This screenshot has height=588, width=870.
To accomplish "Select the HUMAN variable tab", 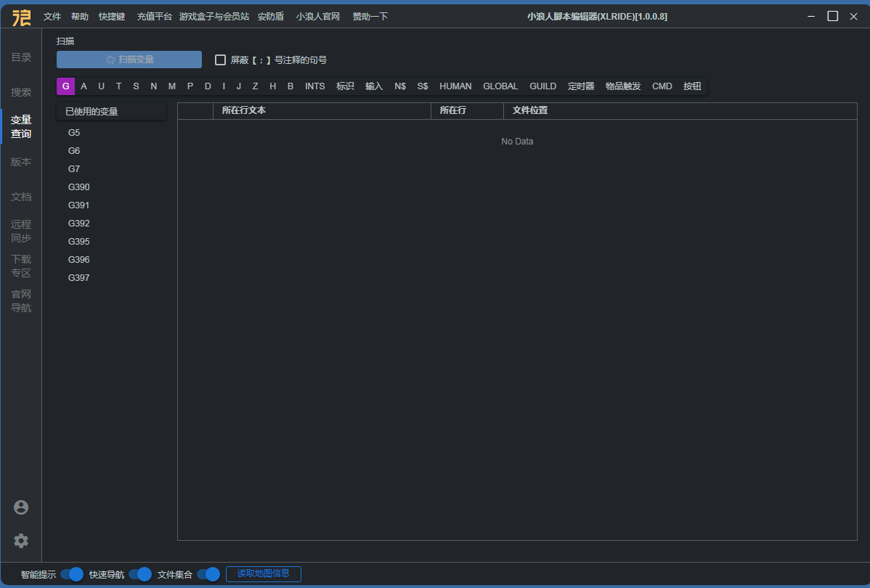I will point(455,86).
